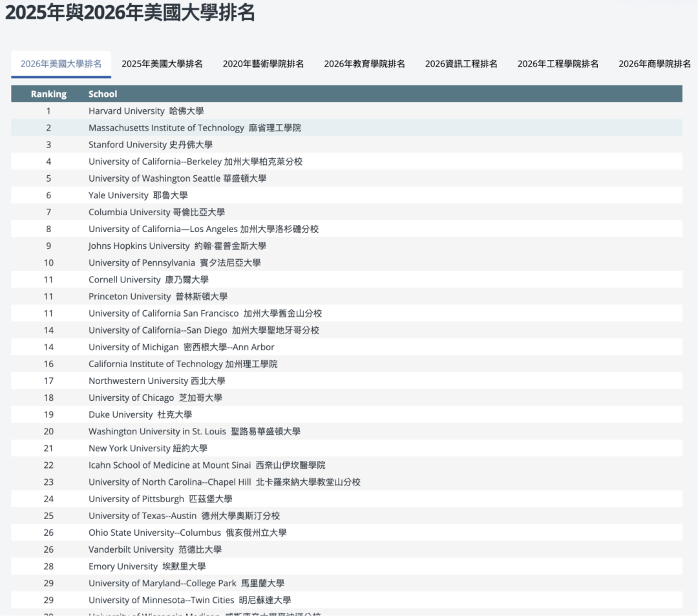This screenshot has width=698, height=616.
Task: Click University of California—Los Angeles entry
Action: pyautogui.click(x=204, y=229)
